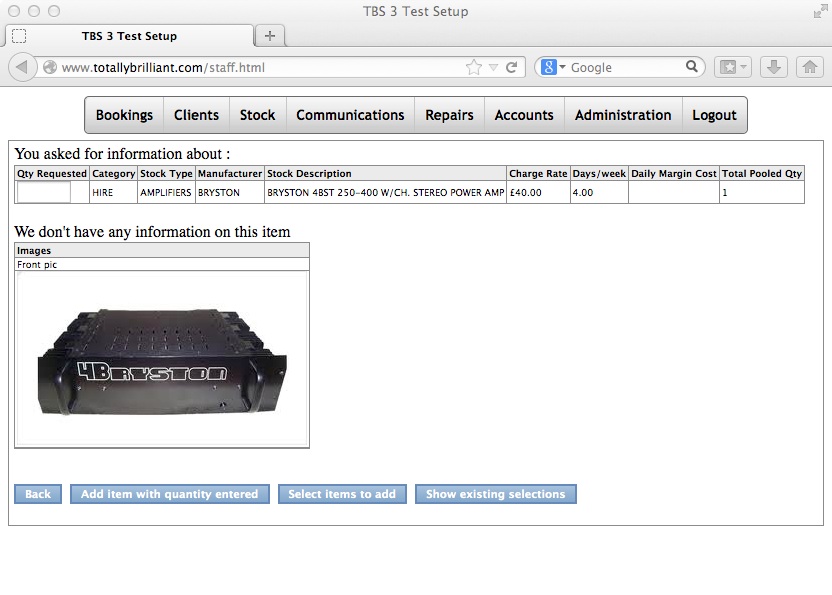
Task: Open the downloads arrow icon
Action: pyautogui.click(x=773, y=67)
